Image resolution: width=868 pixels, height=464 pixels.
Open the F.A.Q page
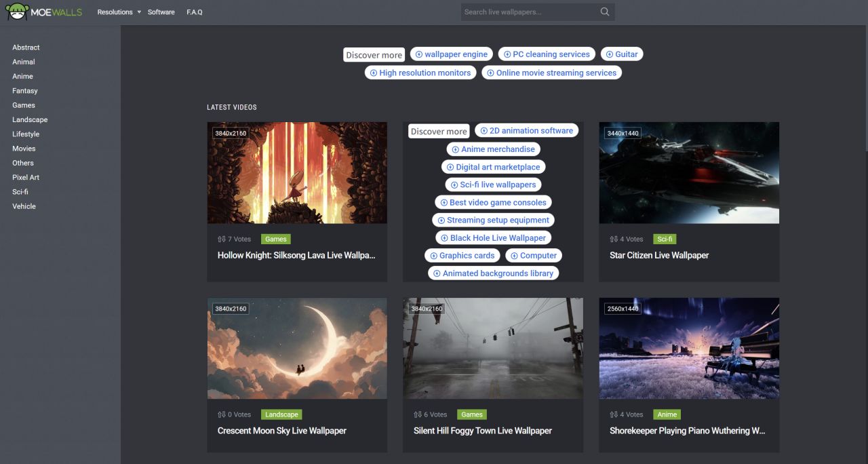[x=195, y=12]
